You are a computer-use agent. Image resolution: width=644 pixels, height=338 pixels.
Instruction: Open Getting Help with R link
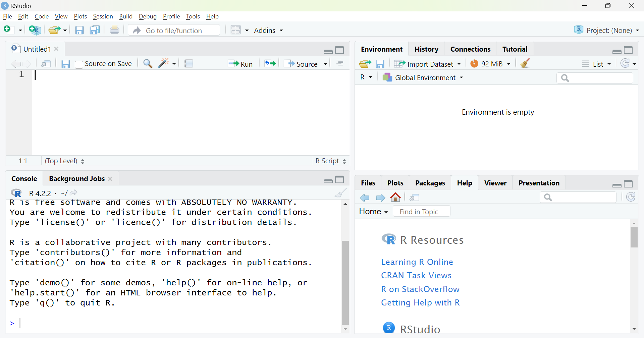(x=420, y=303)
